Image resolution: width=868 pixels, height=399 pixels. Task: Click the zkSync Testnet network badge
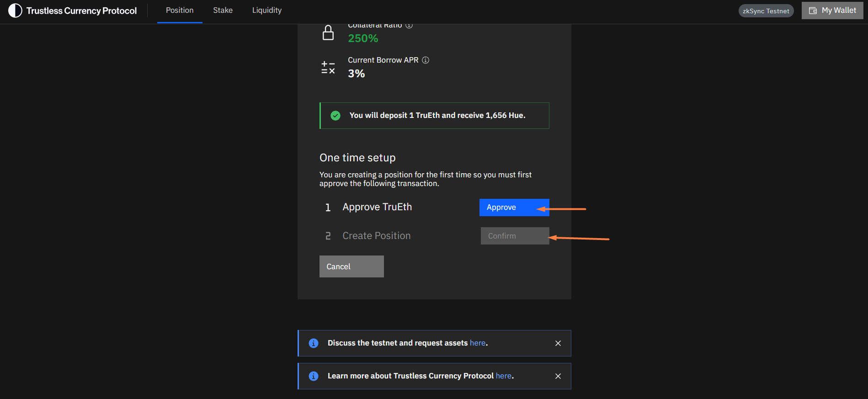[766, 11]
